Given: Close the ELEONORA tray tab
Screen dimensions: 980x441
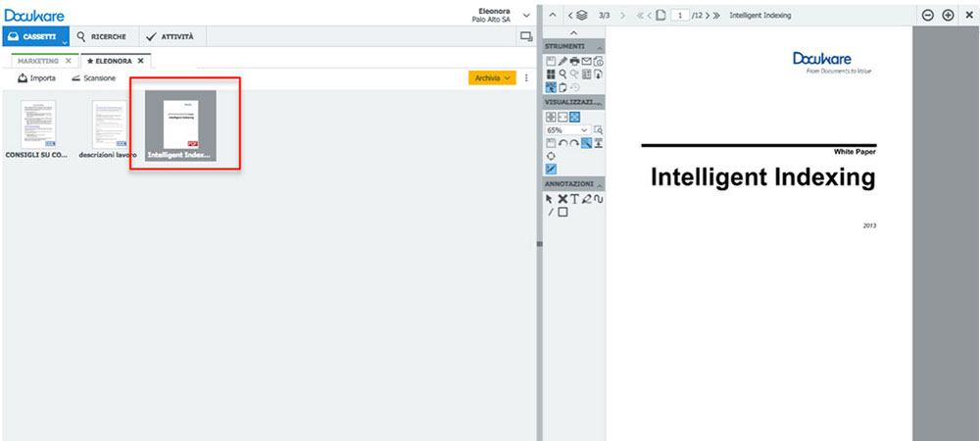Looking at the screenshot, I should coord(140,61).
